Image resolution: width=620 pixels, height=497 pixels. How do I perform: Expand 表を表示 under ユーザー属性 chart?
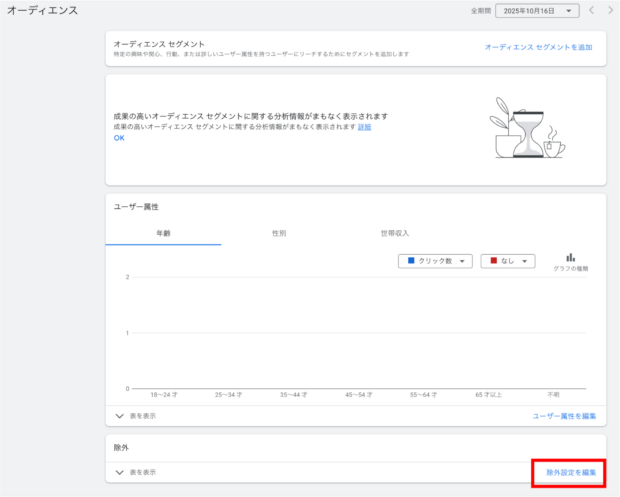coord(136,416)
